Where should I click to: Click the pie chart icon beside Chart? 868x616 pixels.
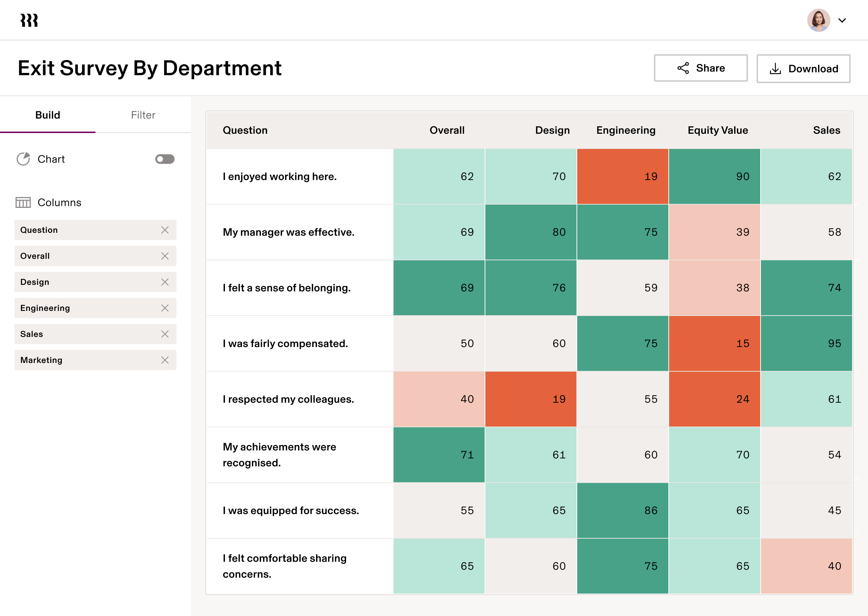pyautogui.click(x=23, y=159)
